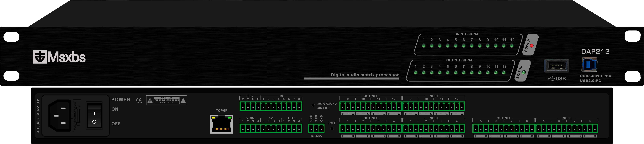Click the Msxbs logo emblem
Viewport: 644px width, 144px height.
click(40, 57)
